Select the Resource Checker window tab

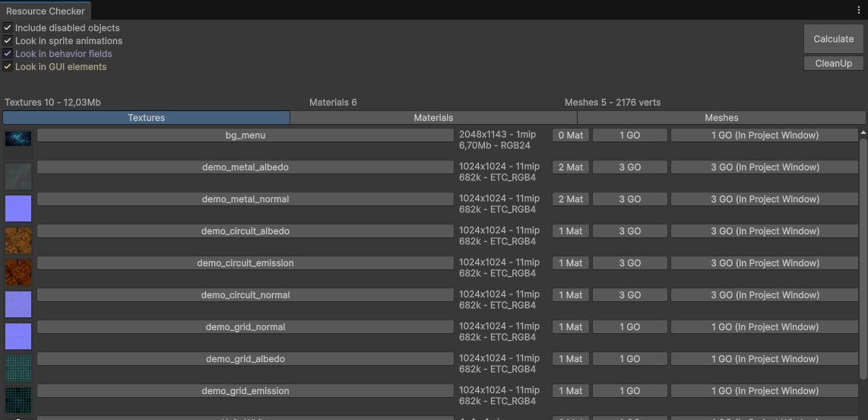pos(46,11)
